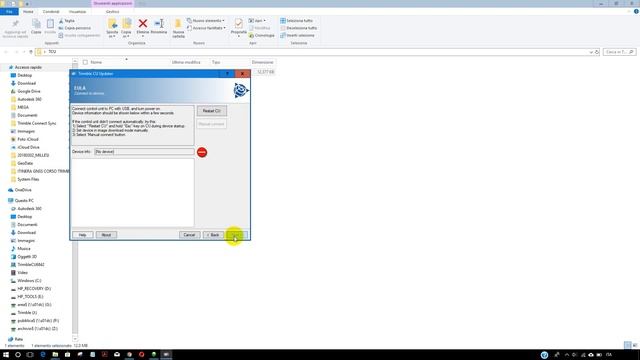
Task: Click the Dimensione column header
Action: click(x=262, y=62)
